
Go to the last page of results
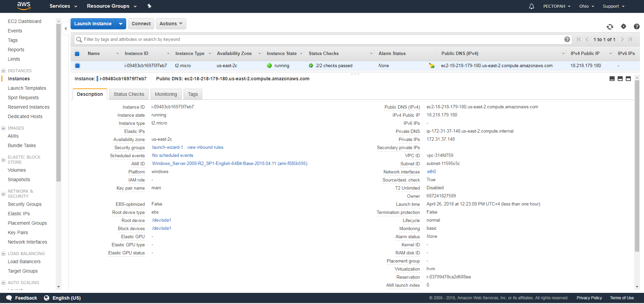(630, 39)
